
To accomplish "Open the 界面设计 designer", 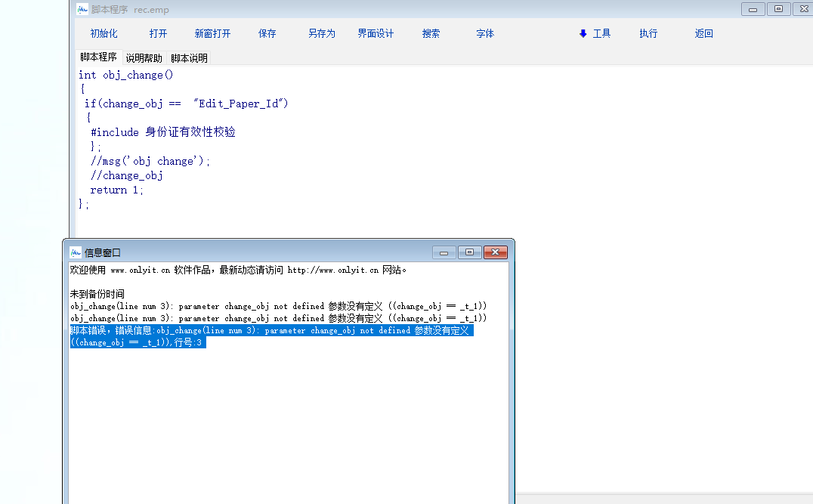I will [376, 33].
